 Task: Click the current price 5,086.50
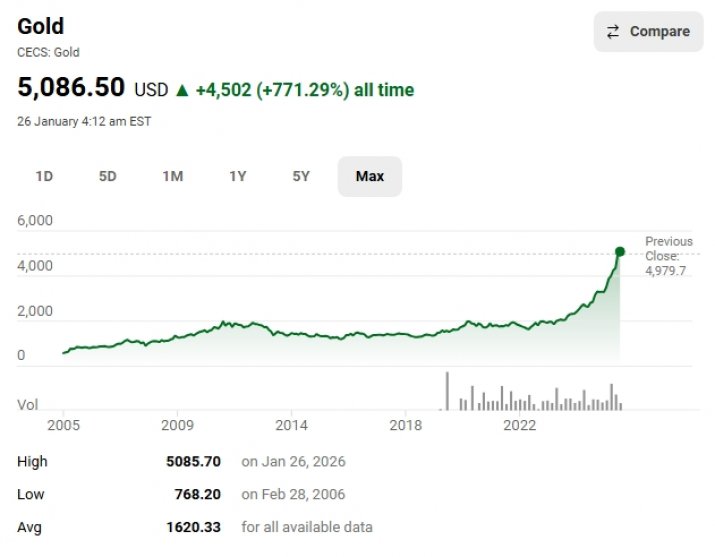72,88
